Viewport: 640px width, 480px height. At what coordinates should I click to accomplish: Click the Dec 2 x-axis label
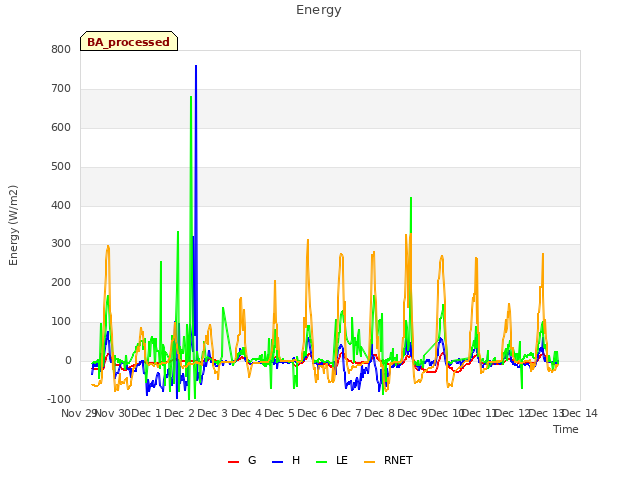tap(180, 413)
